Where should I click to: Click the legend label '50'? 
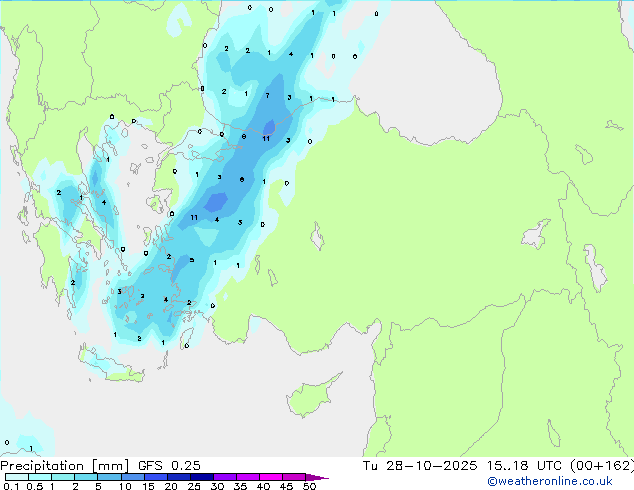[309, 486]
